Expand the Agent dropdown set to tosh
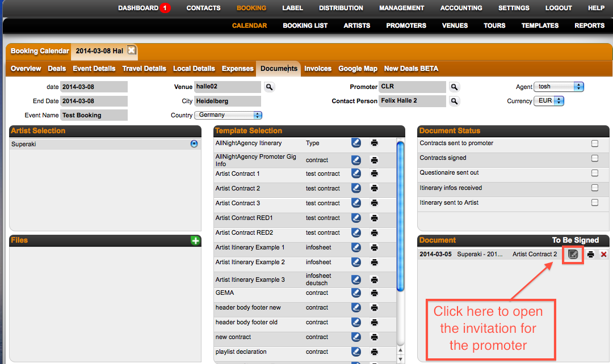The width and height of the screenshot is (613, 364). coord(559,87)
